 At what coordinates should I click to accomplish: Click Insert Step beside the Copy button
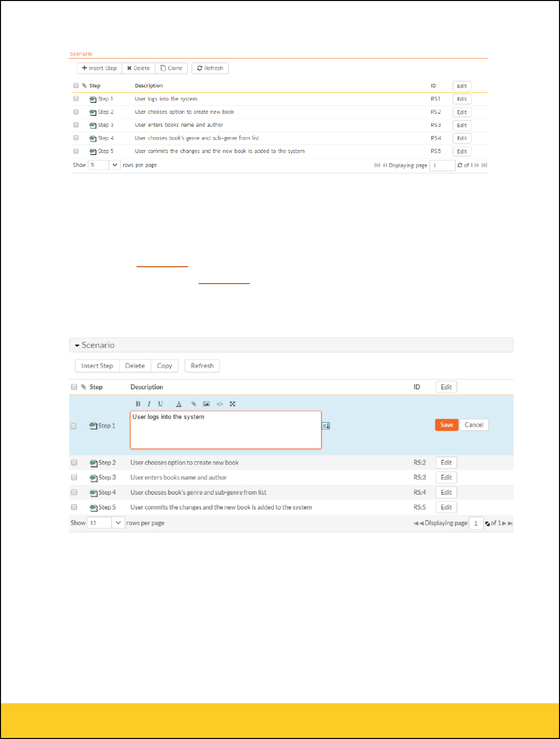pyautogui.click(x=97, y=366)
